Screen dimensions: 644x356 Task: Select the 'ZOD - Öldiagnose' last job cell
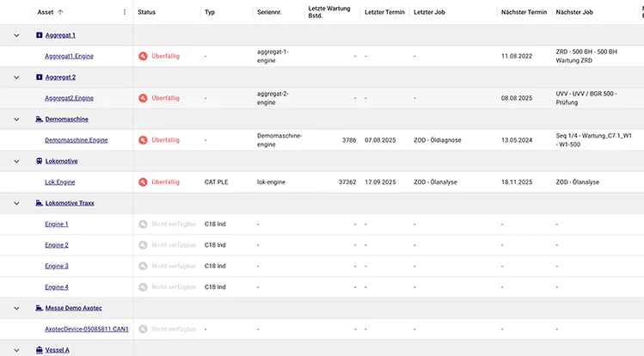(x=438, y=140)
